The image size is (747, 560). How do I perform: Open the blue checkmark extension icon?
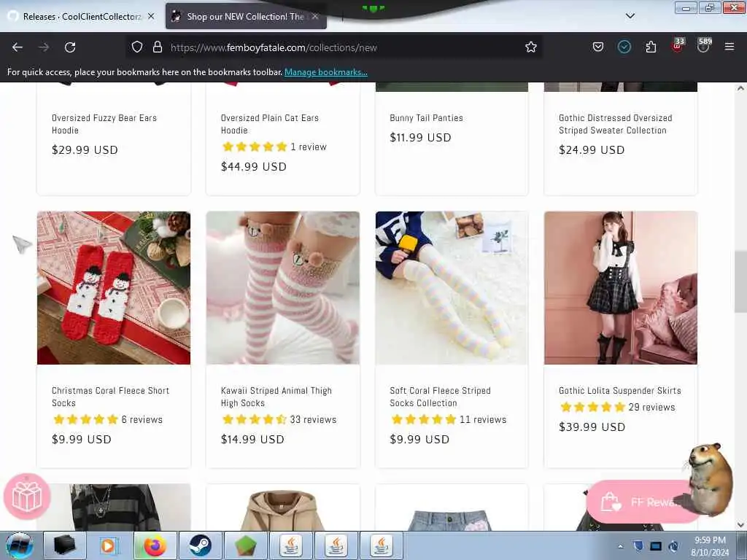click(624, 47)
